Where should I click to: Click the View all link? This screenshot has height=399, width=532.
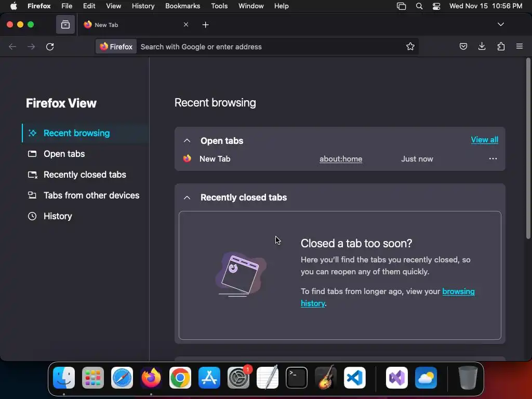click(485, 140)
